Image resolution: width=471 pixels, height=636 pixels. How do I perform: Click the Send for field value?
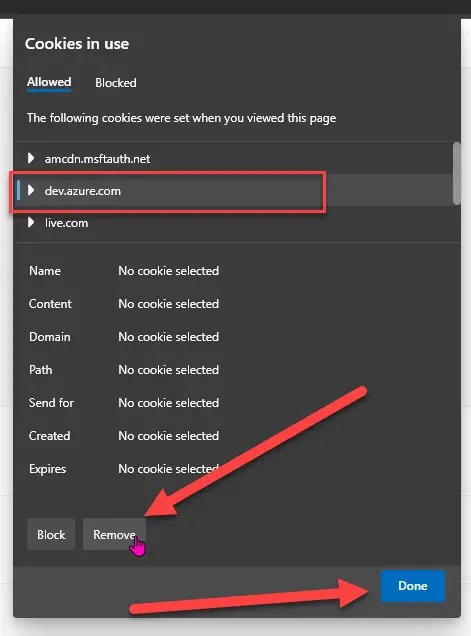pyautogui.click(x=168, y=402)
